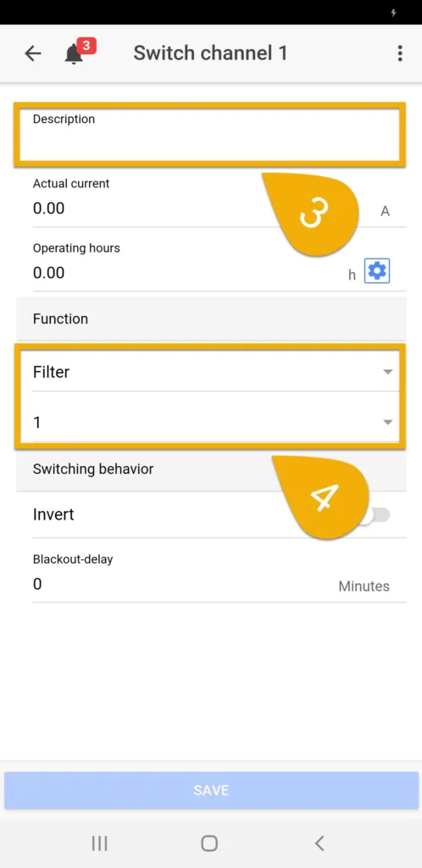Click the Switch channel 1 title

(x=210, y=53)
